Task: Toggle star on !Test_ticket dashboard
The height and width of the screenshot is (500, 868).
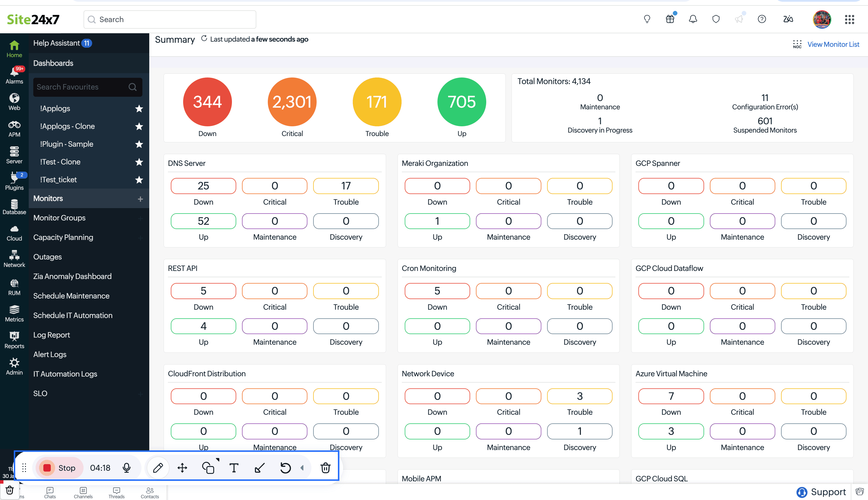Action: click(139, 180)
